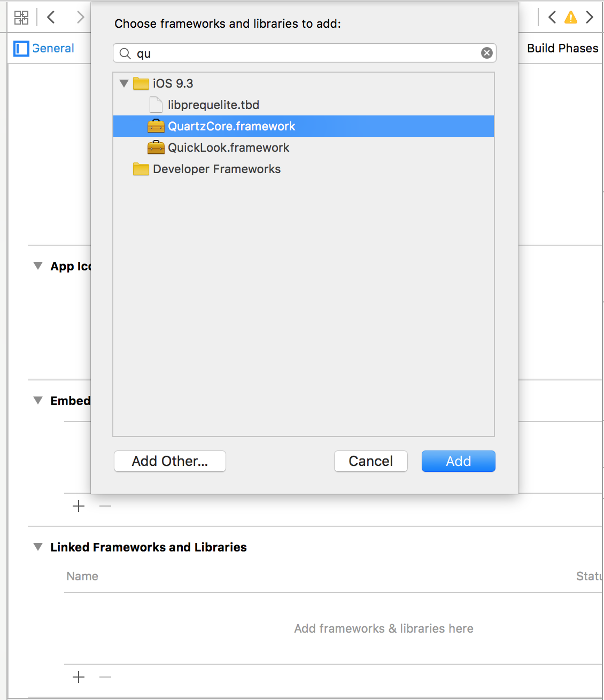Click the yellow warning triangle icon
604x700 pixels.
coord(571,18)
